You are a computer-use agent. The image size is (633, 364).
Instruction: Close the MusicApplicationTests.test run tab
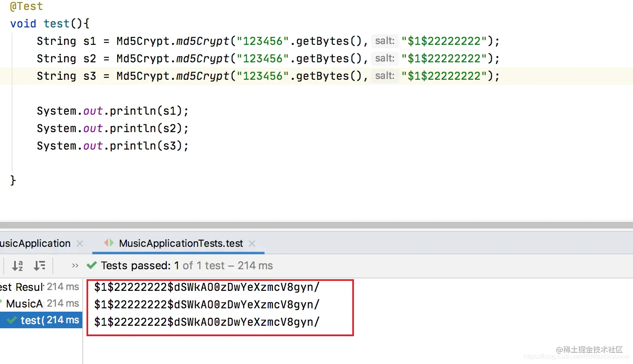252,243
